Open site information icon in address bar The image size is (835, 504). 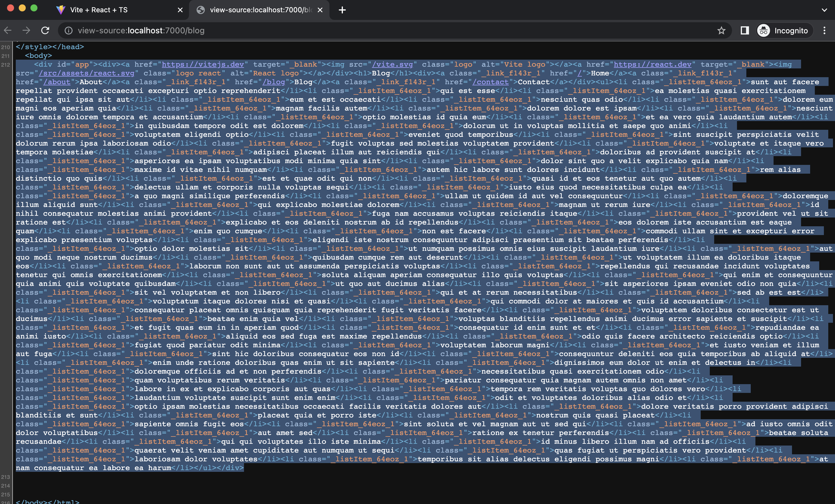[x=68, y=30]
